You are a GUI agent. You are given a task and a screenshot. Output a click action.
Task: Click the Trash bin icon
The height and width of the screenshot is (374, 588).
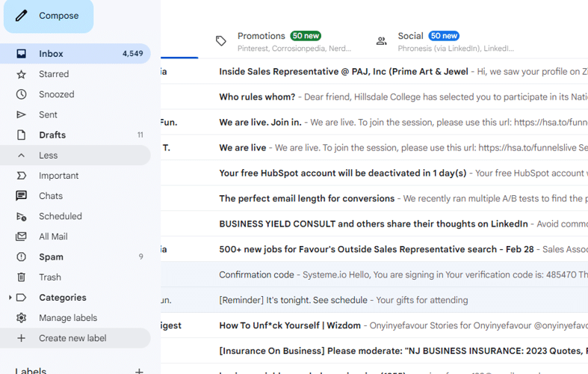tap(22, 277)
